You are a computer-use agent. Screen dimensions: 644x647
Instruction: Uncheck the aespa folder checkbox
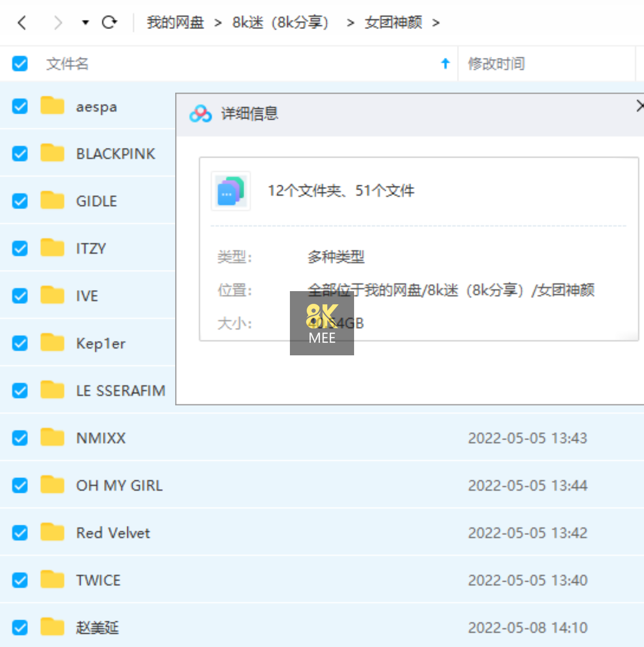pos(20,106)
